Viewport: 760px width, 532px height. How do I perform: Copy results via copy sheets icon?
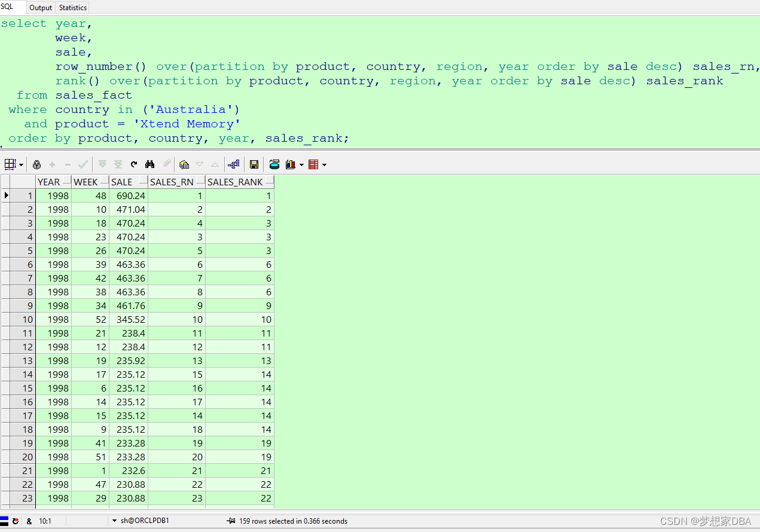[x=183, y=164]
